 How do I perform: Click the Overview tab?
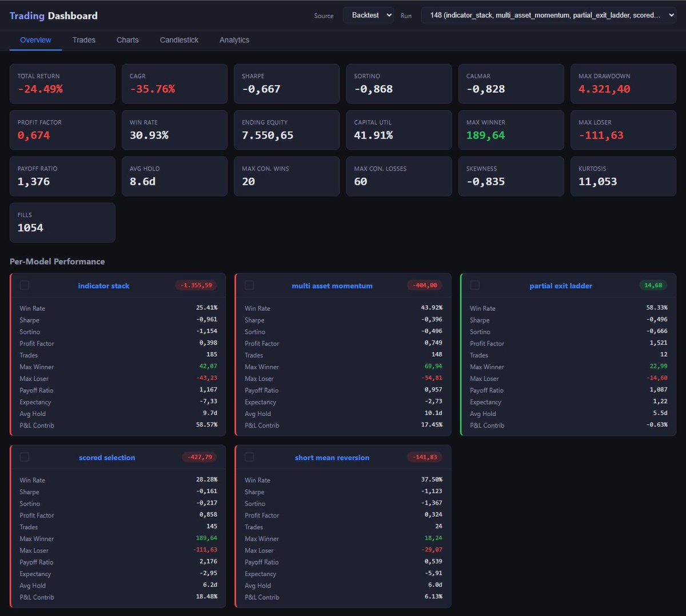click(x=35, y=39)
